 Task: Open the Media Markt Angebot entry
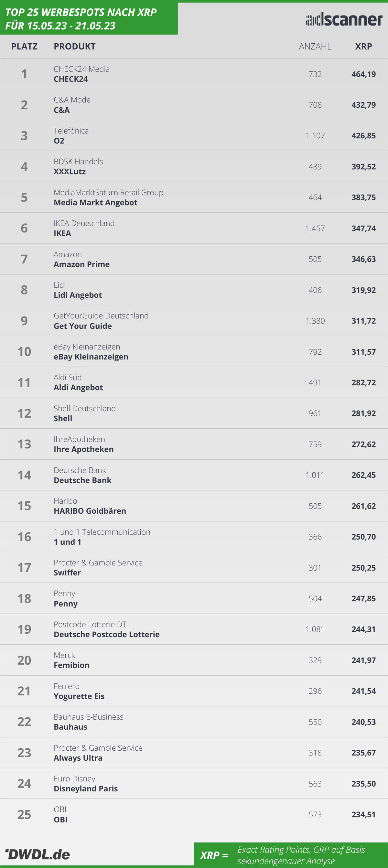click(x=95, y=202)
